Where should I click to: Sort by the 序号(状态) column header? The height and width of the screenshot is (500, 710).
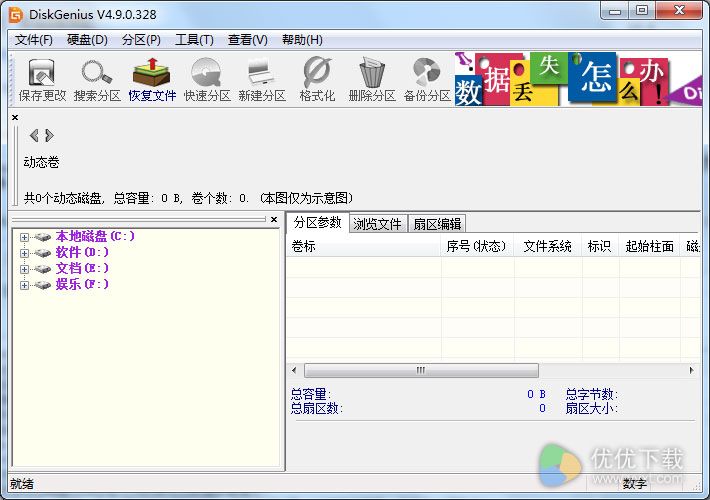click(477, 246)
